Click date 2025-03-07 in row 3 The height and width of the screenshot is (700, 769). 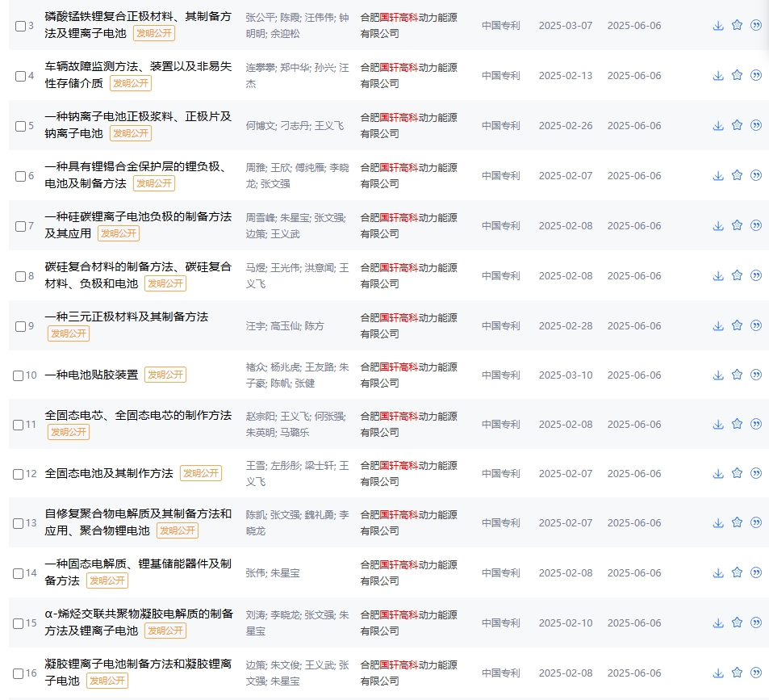(x=566, y=26)
